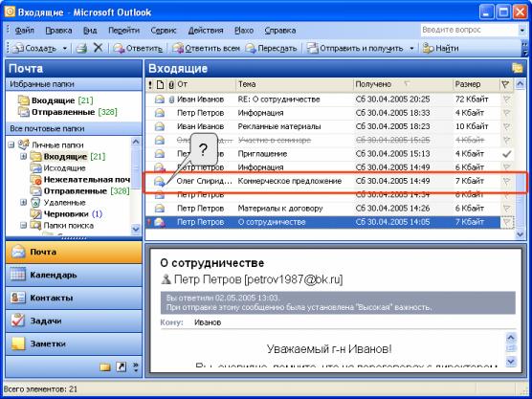Click the Print icon in toolbar
532x399 pixels.
coord(81,48)
